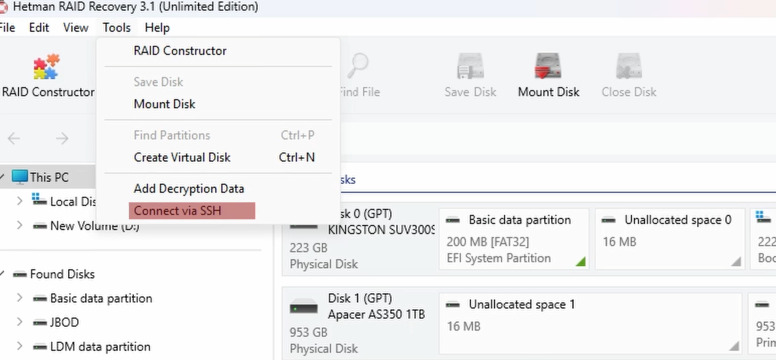Expand Basic data partition under Found Disks
Image resolution: width=776 pixels, height=360 pixels.
click(x=19, y=298)
